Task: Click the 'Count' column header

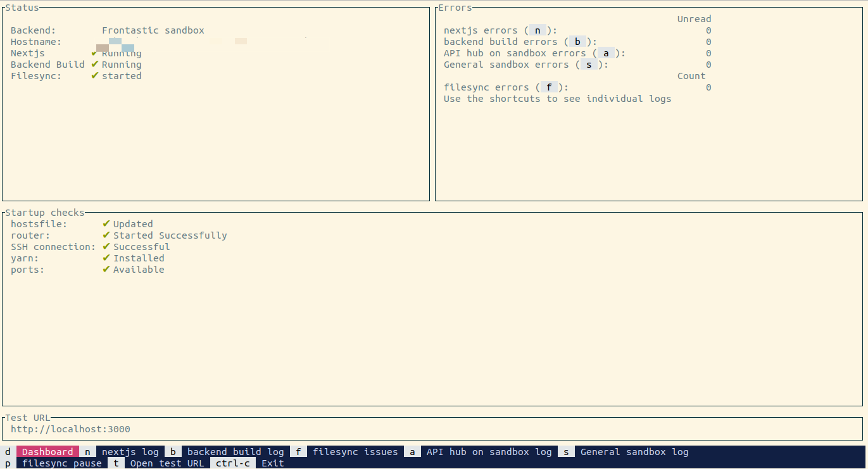Action: click(691, 76)
